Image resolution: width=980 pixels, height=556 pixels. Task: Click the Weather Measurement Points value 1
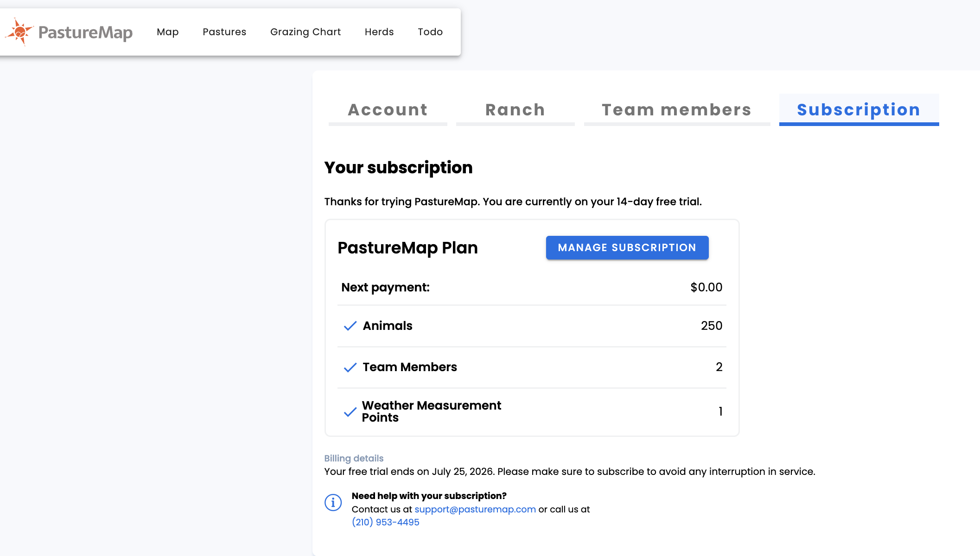[720, 411]
